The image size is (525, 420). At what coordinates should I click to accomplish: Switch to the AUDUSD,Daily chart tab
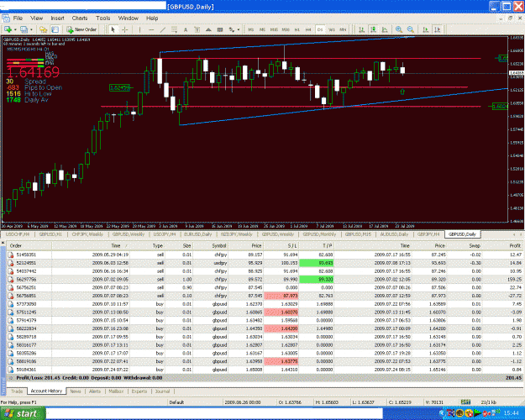[394, 234]
